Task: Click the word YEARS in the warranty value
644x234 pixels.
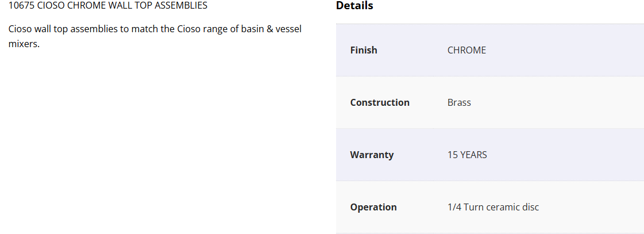Action: tap(473, 155)
